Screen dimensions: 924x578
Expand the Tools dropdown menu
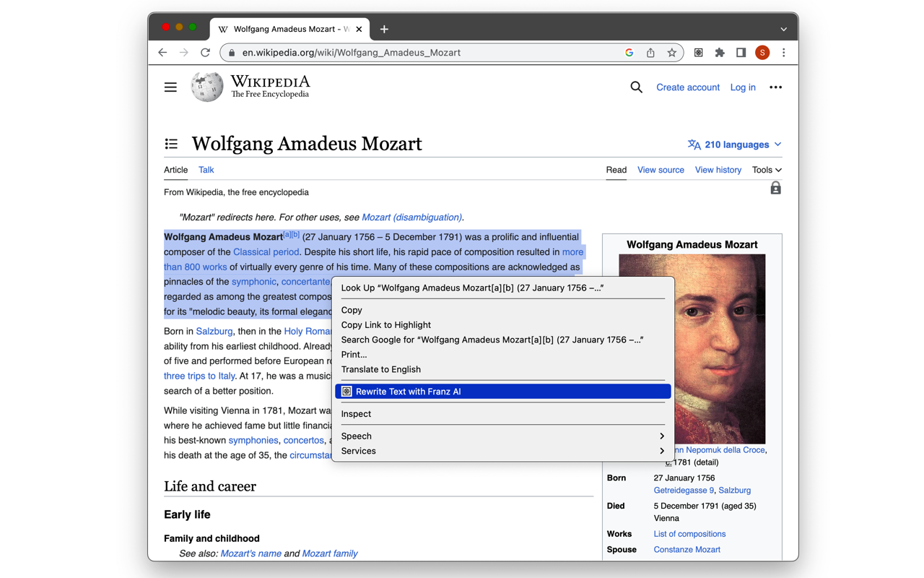point(767,170)
